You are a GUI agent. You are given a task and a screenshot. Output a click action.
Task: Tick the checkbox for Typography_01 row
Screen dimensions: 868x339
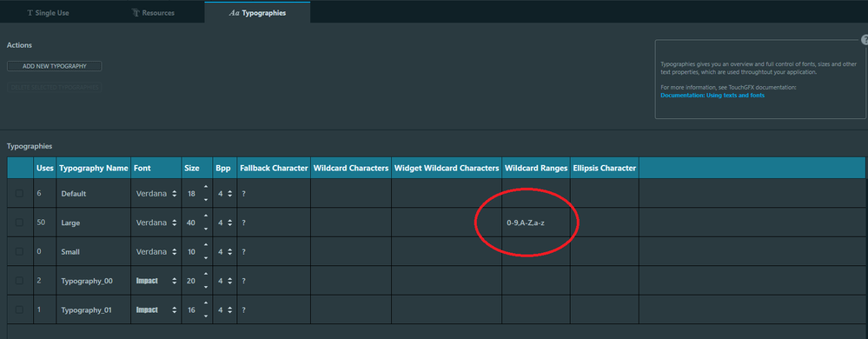pos(19,310)
